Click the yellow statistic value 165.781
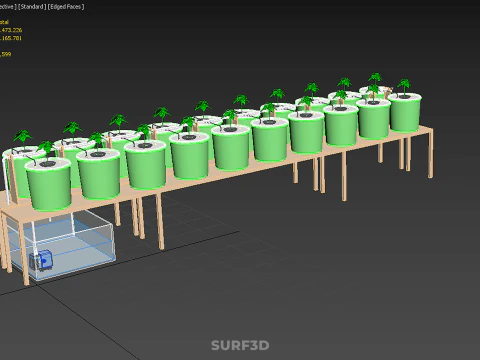The image size is (480, 360). (11, 38)
